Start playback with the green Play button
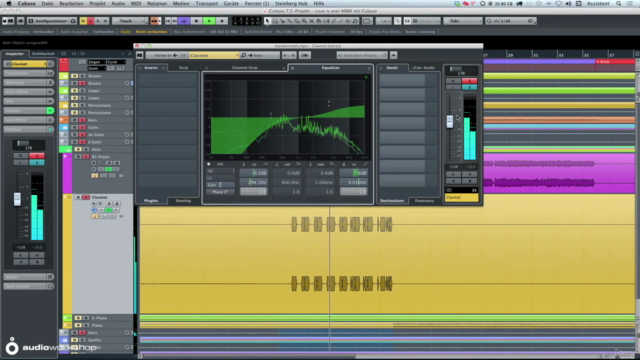Image resolution: width=640 pixels, height=360 pixels. (209, 21)
